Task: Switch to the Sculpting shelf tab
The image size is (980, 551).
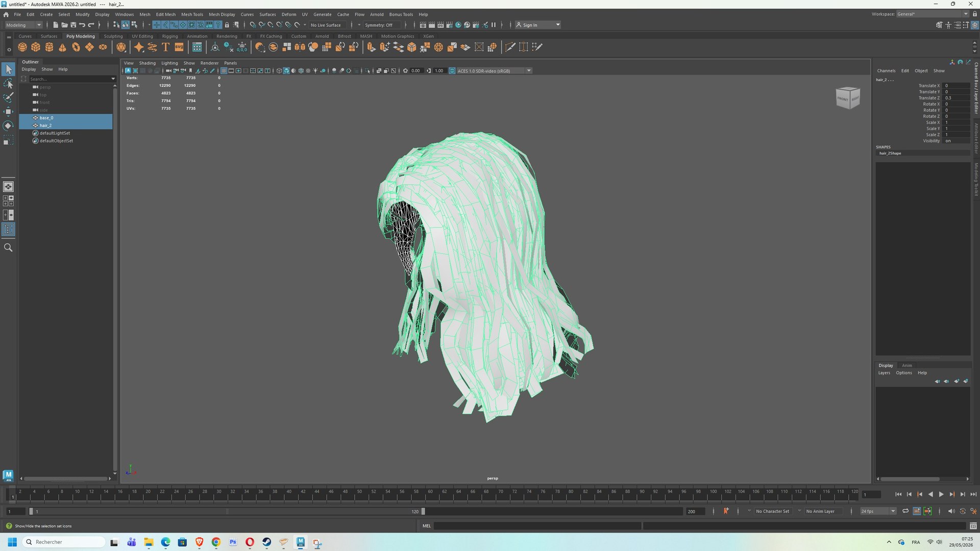Action: click(x=113, y=36)
